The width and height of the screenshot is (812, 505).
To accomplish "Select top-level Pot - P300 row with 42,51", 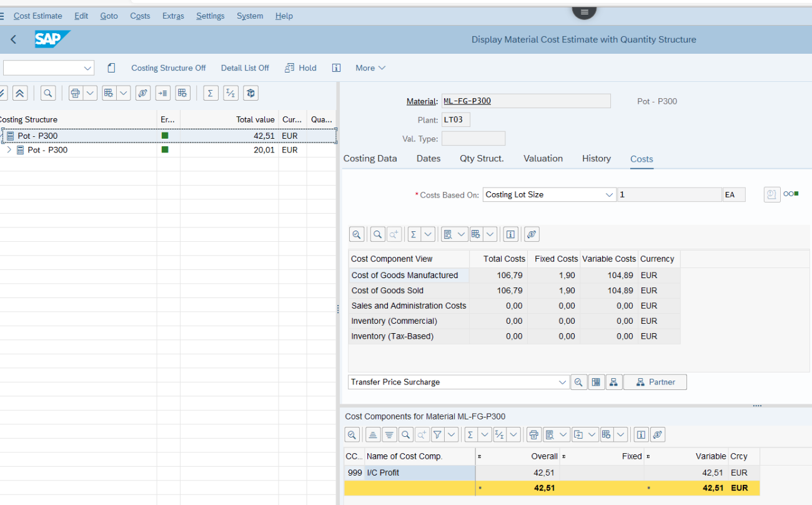I will pos(169,136).
